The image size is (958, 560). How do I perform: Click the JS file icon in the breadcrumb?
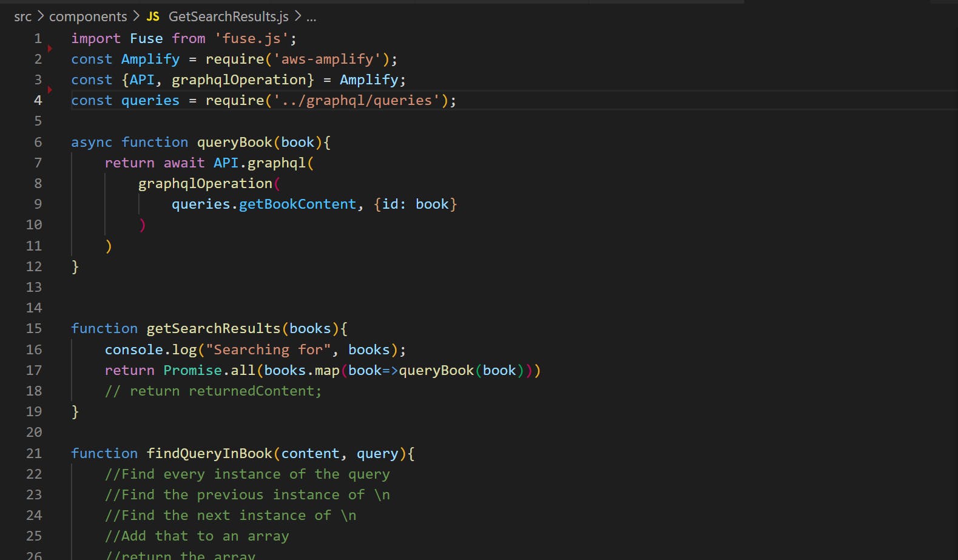tap(153, 16)
